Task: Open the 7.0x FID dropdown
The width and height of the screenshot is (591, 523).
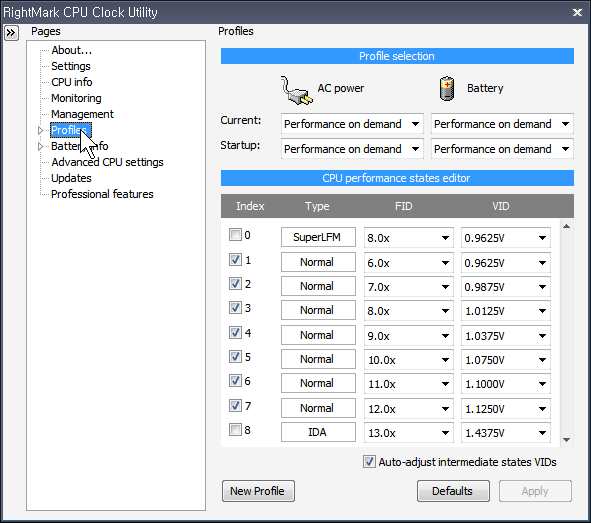Action: point(409,287)
